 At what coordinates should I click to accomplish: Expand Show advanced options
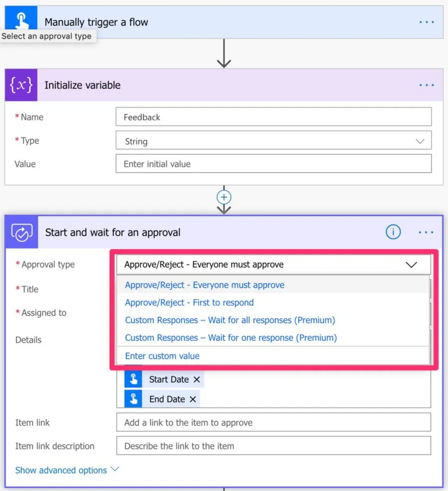point(67,470)
